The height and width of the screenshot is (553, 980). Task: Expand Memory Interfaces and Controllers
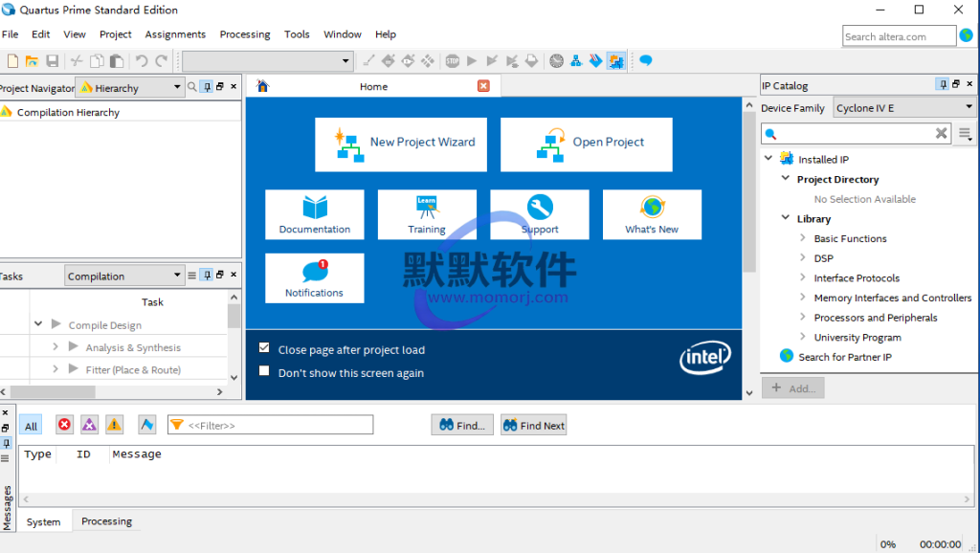click(x=803, y=297)
